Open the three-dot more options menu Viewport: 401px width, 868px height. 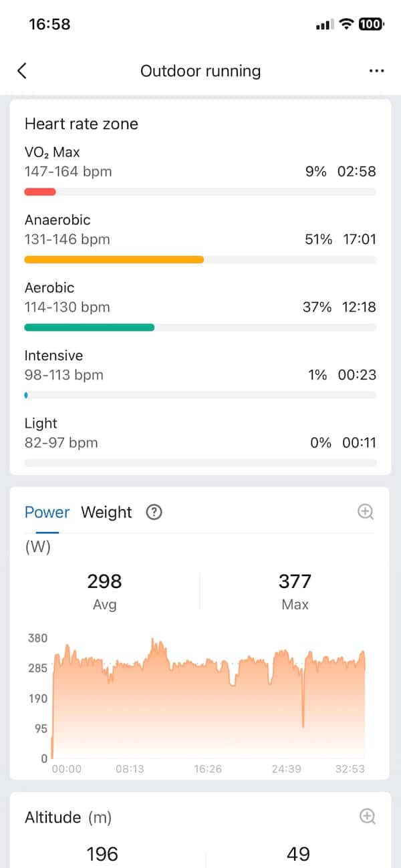click(376, 71)
